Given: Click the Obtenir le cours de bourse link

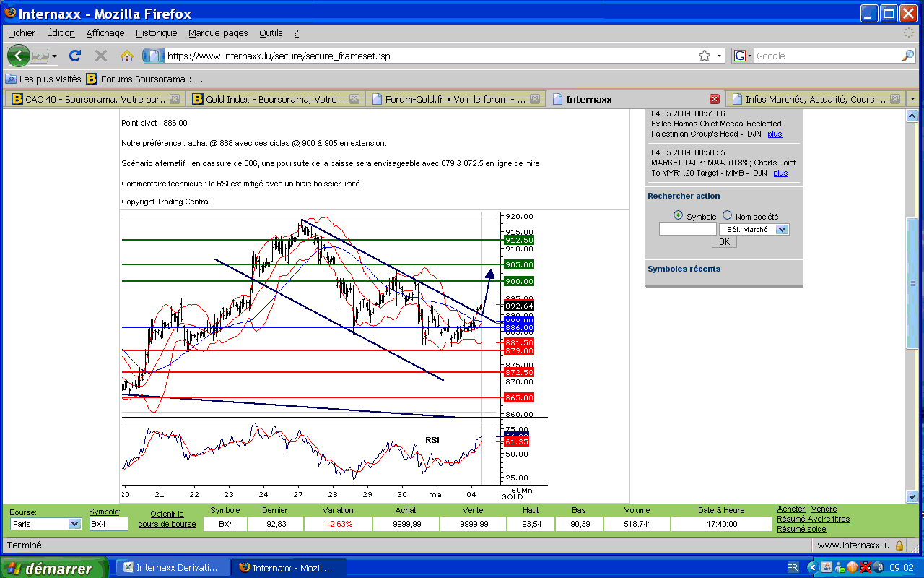Looking at the screenshot, I should pos(167,519).
